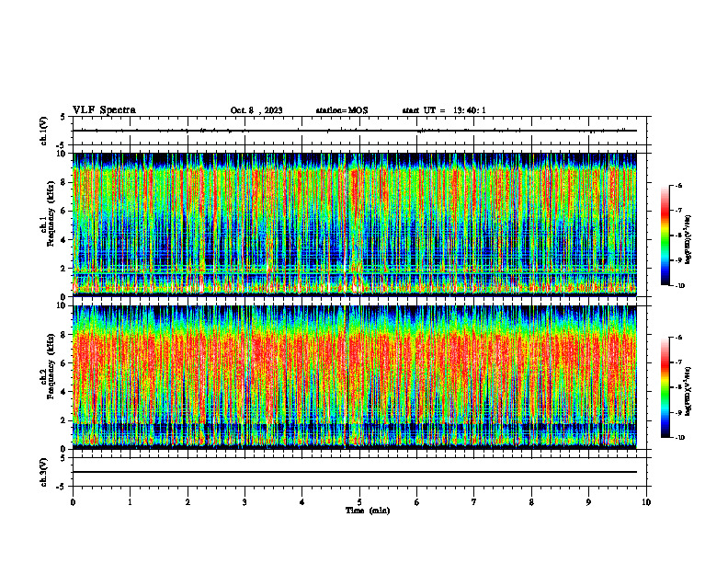
Task: Click the time axis "1" minute tick label
Action: 130,502
